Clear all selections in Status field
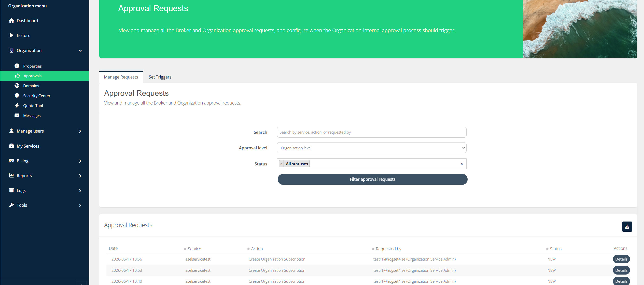Image resolution: width=644 pixels, height=285 pixels. [462, 164]
